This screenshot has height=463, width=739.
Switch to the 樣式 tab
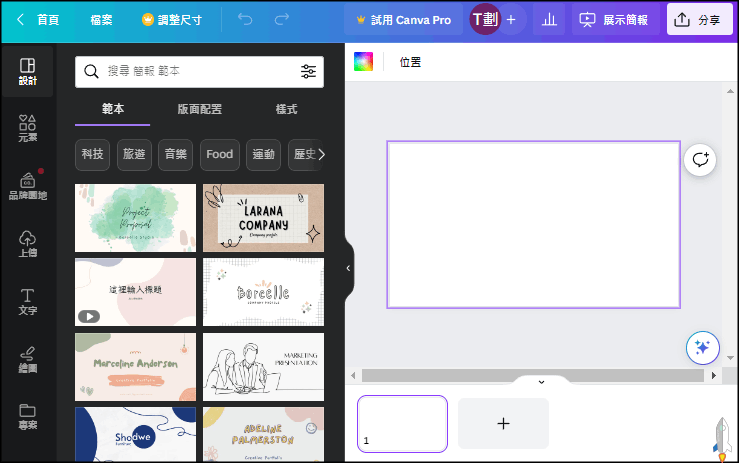286,109
